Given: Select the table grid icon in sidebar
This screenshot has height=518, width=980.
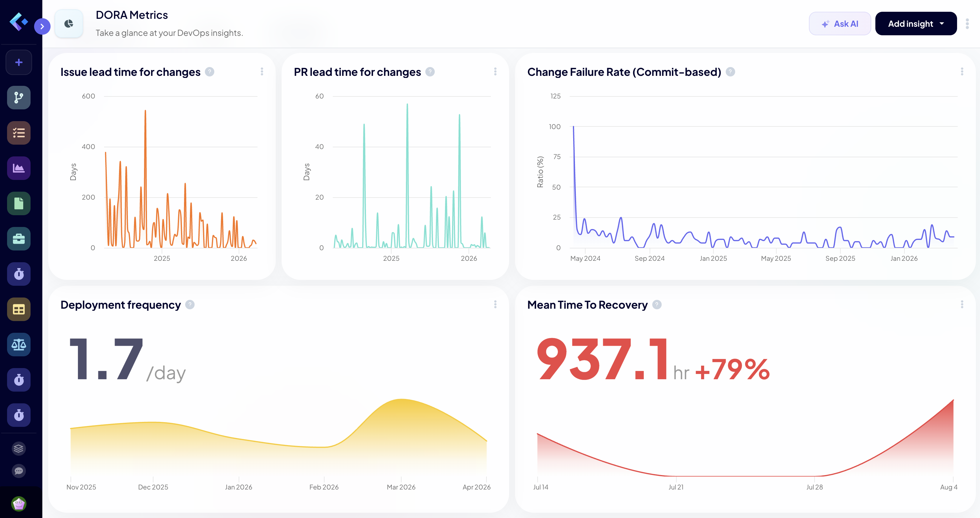Looking at the screenshot, I should coord(19,309).
